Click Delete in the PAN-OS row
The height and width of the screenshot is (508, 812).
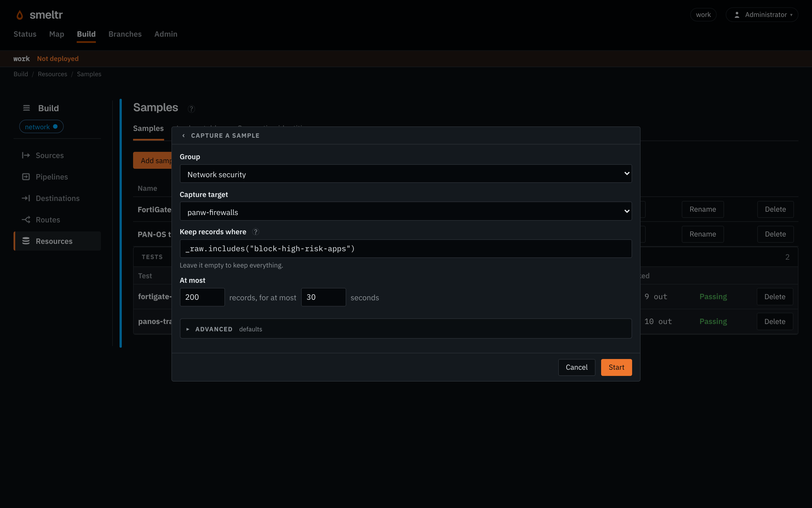(775, 234)
